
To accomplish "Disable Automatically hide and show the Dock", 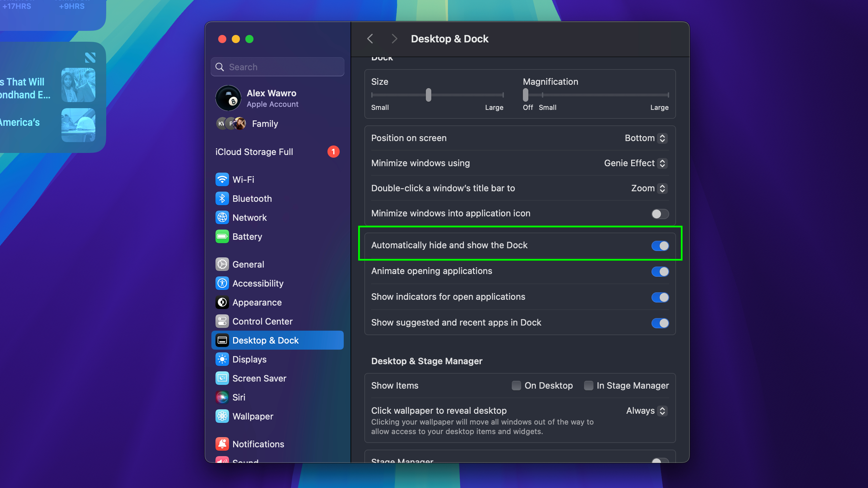I will [x=660, y=246].
